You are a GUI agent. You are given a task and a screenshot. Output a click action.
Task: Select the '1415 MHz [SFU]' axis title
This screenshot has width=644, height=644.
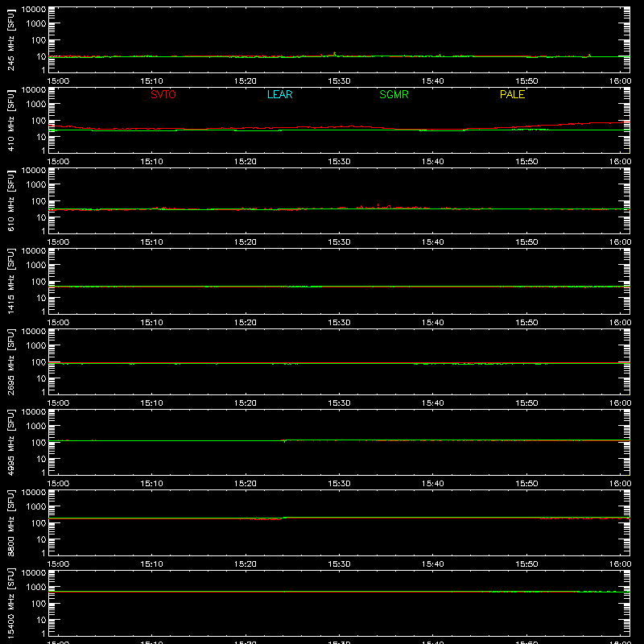click(x=11, y=281)
